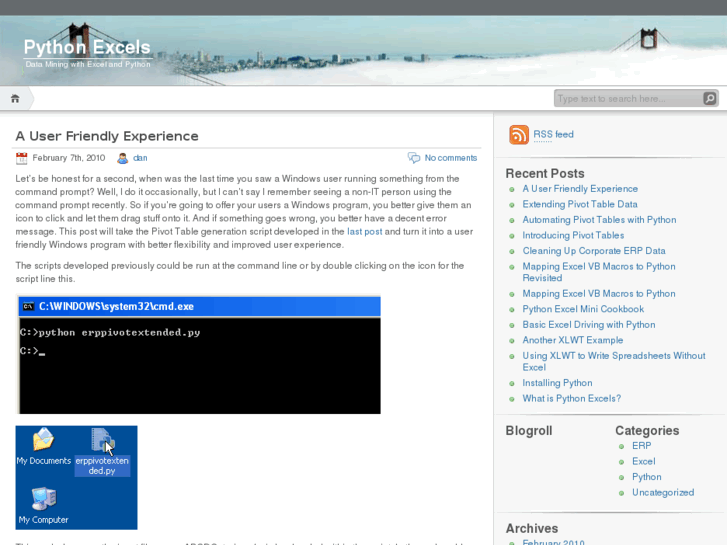This screenshot has width=727, height=545.
Task: Open Introducing Pivot Tables post
Action: pos(573,235)
